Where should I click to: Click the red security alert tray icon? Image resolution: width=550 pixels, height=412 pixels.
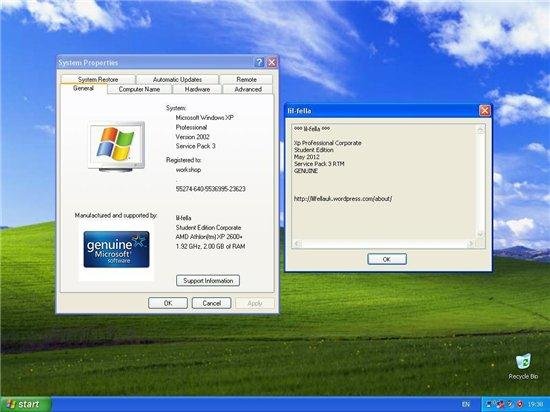(x=519, y=404)
